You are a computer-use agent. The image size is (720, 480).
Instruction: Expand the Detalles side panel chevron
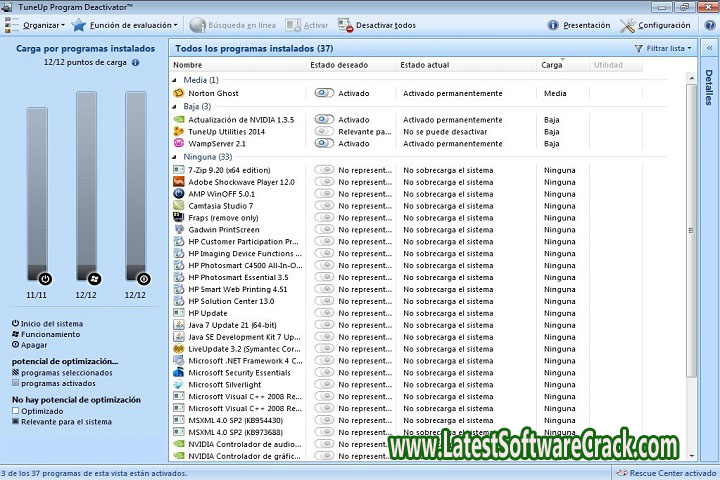pyautogui.click(x=709, y=48)
